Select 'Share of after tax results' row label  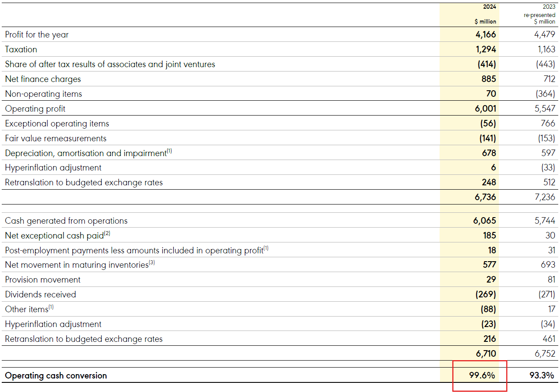(x=110, y=64)
